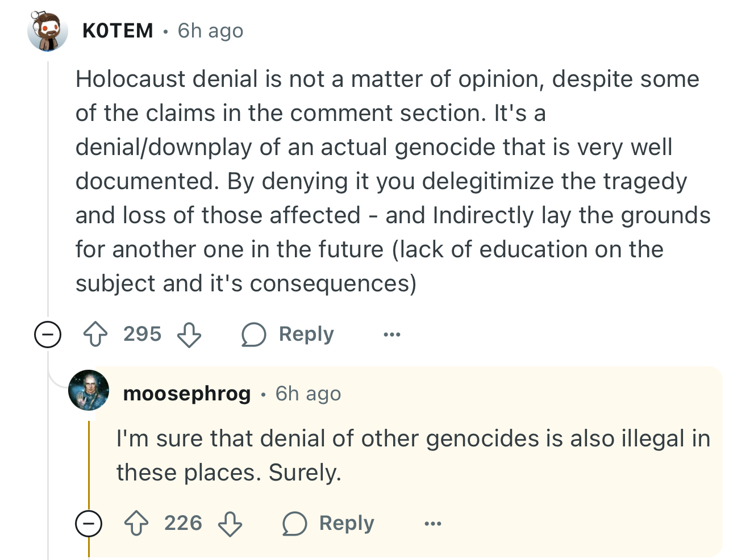This screenshot has height=560, width=750.
Task: Click speech bubble icon under moosephrog's comment
Action: coord(294,524)
